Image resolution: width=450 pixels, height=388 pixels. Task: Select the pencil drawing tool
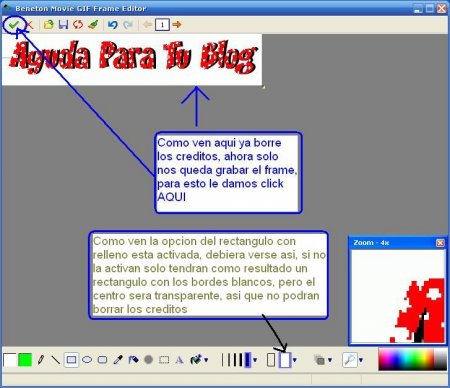point(41,360)
